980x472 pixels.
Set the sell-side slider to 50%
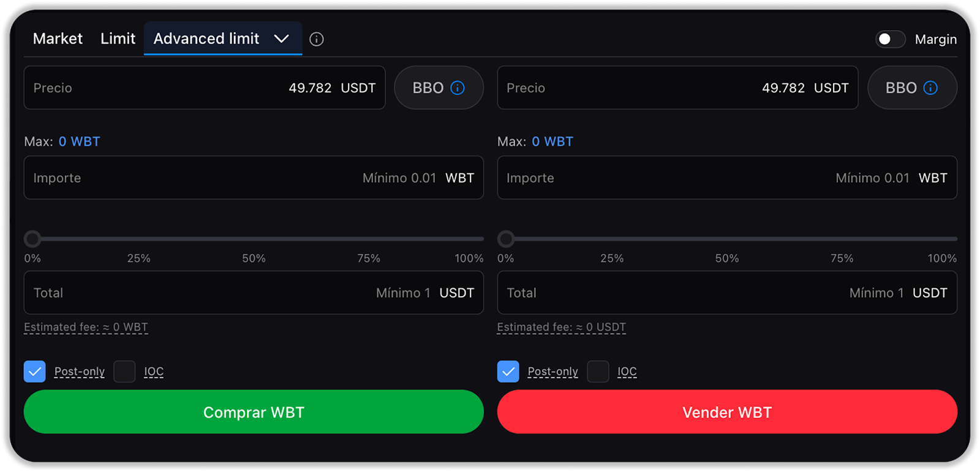coord(727,238)
